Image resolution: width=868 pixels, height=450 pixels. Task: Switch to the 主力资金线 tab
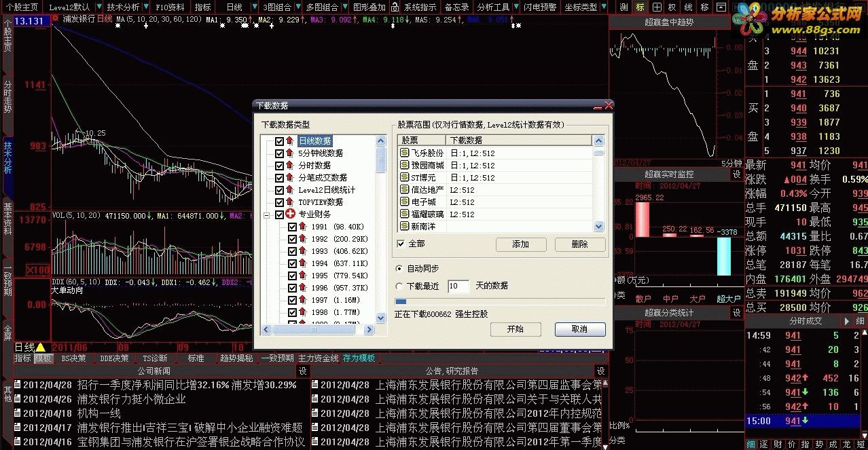tap(317, 358)
